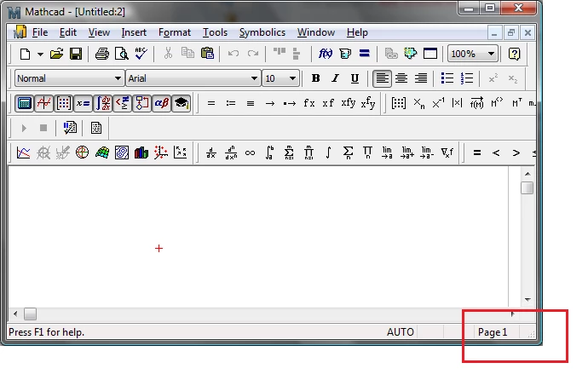Insert symbolic evaluation arrow
This screenshot has width=588, height=380.
point(270,103)
